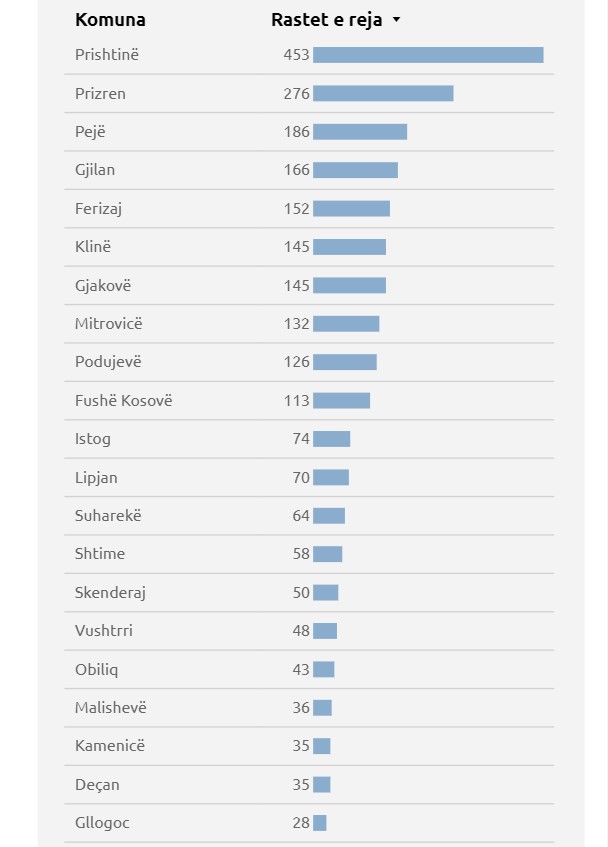Click the Obiliq bar showing 43

[x=324, y=669]
